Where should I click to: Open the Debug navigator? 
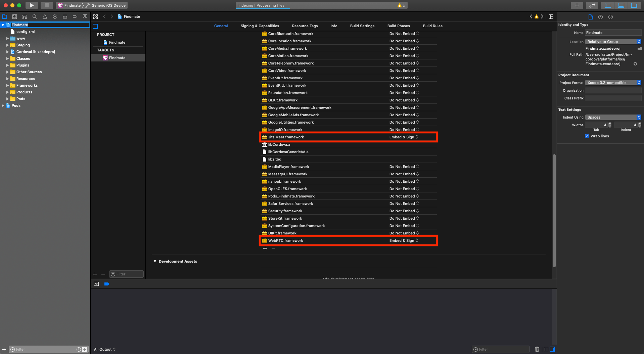(x=64, y=16)
